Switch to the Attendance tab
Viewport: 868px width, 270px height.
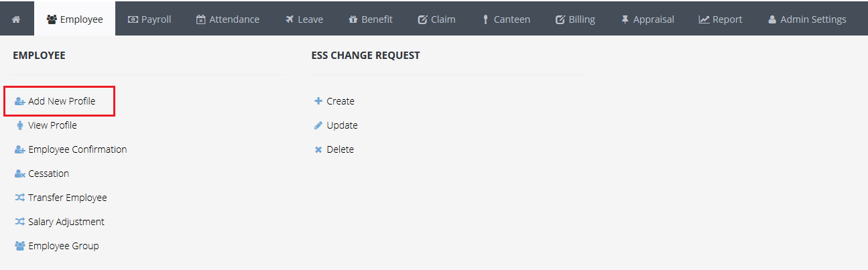tap(227, 19)
